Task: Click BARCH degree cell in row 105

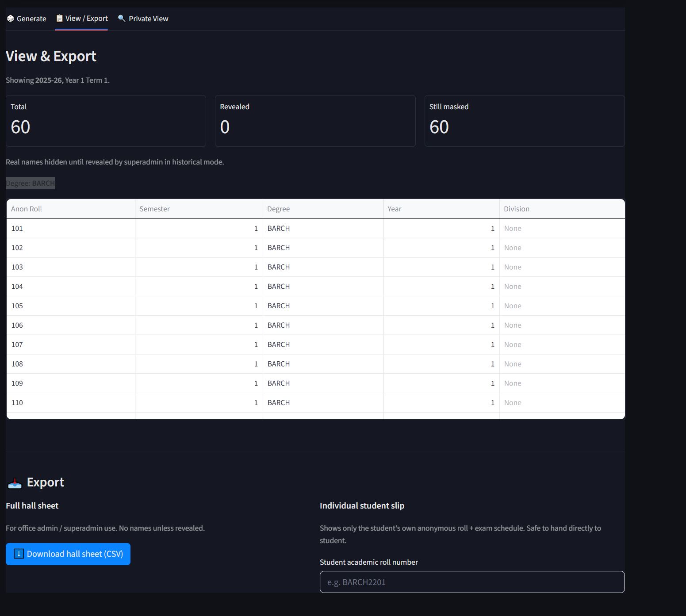Action: pos(323,306)
